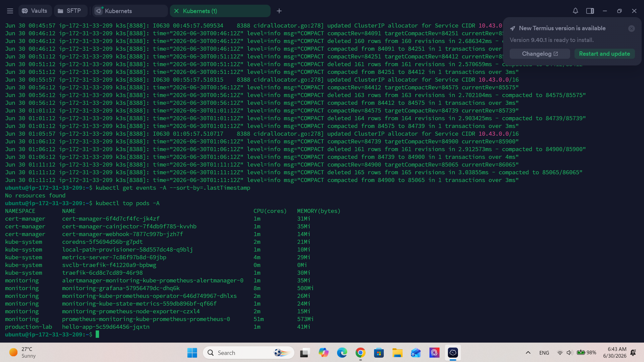Image resolution: width=644 pixels, height=362 pixels.
Task: Click the local-path-provisioner-58d557dc48-q9blj pod name
Action: [x=128, y=250]
